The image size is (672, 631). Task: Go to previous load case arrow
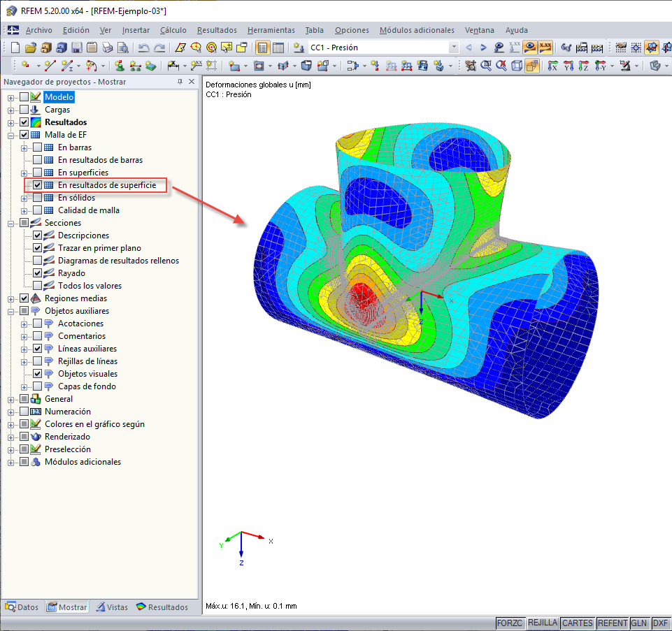[469, 48]
